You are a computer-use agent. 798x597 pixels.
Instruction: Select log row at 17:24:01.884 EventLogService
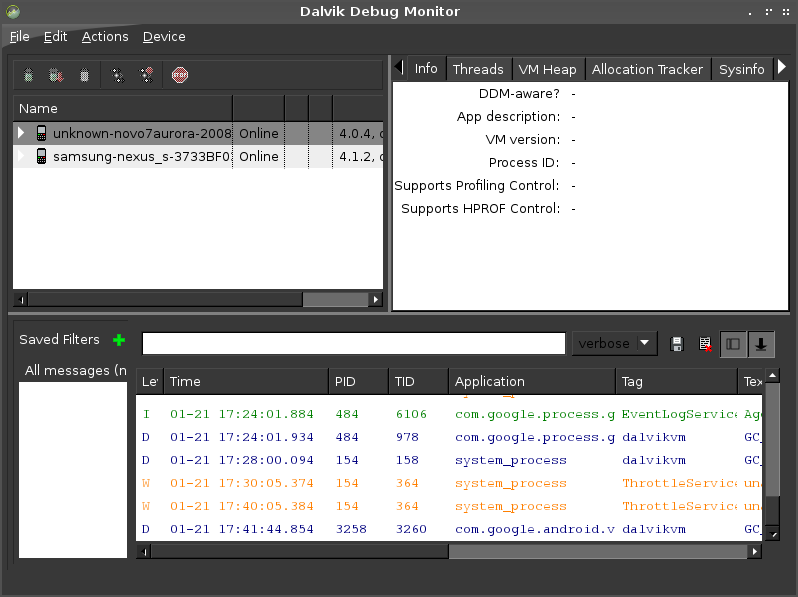tap(449, 414)
